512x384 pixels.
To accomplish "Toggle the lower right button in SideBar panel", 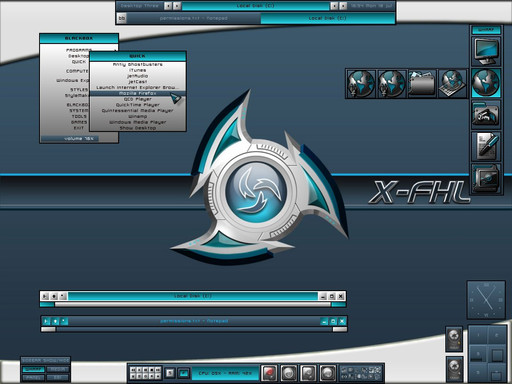I will pos(58,378).
